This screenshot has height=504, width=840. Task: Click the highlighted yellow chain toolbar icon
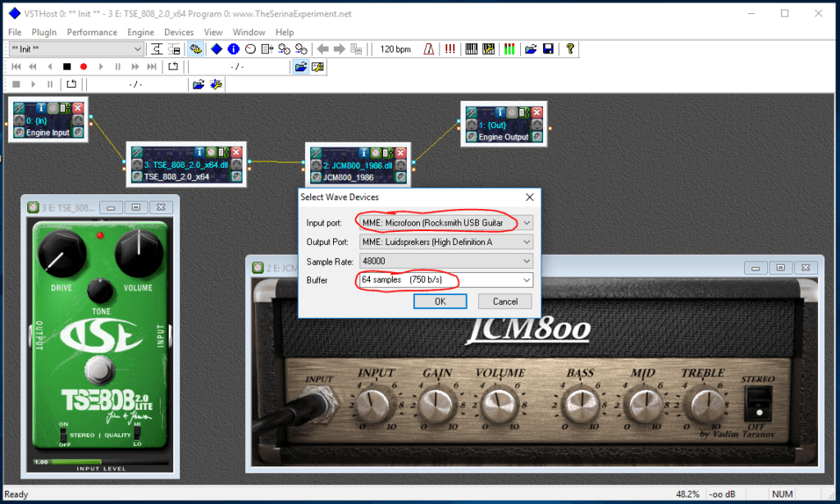(x=195, y=49)
